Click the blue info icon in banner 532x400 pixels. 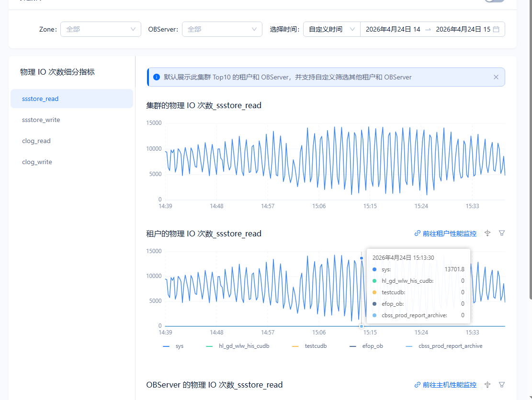156,77
